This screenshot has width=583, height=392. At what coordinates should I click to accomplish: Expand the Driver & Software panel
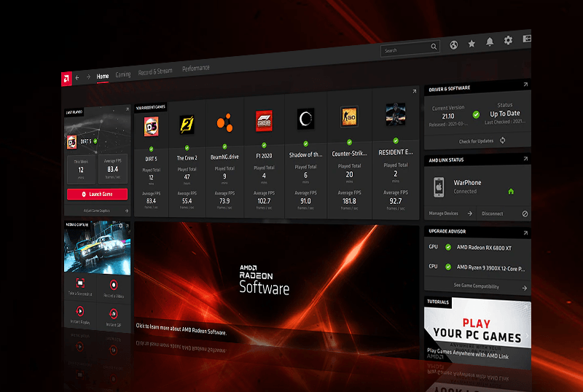pyautogui.click(x=525, y=85)
